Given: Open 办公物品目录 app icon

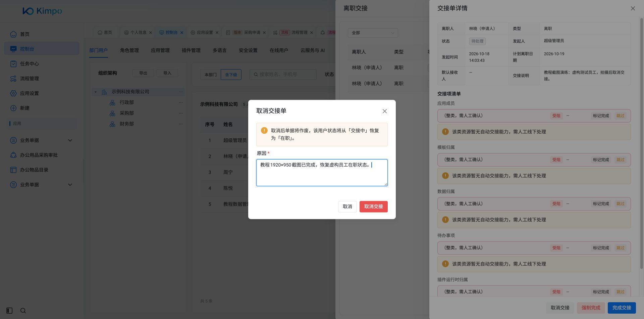Looking at the screenshot, I should coord(13,170).
